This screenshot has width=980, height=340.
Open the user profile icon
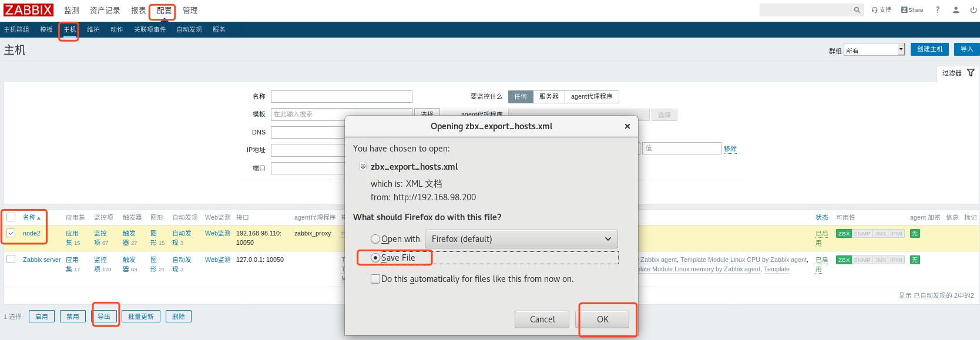coord(956,10)
